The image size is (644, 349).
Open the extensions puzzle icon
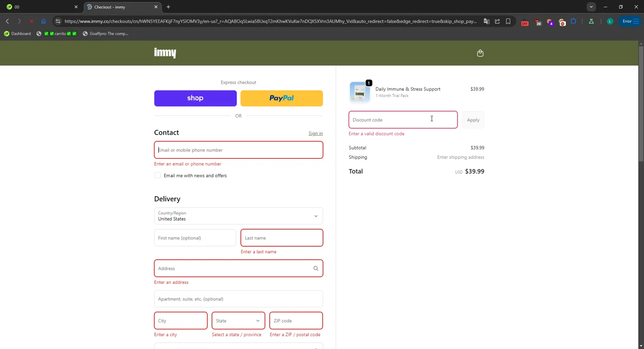[574, 21]
